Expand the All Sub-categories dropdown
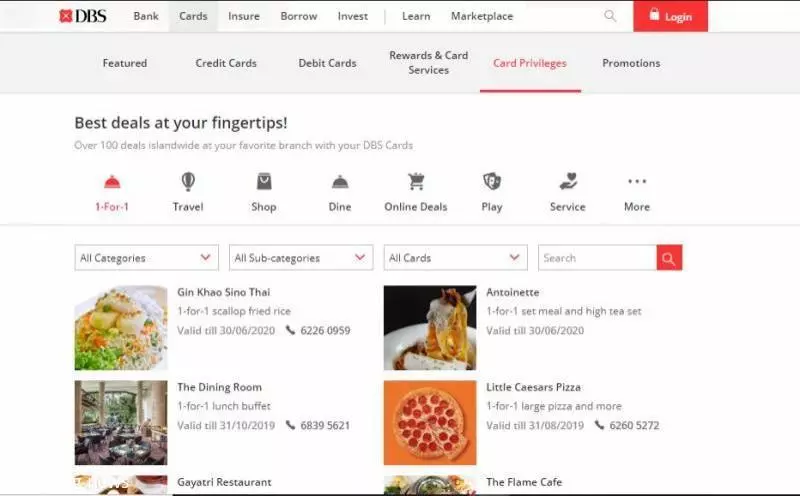 301,258
